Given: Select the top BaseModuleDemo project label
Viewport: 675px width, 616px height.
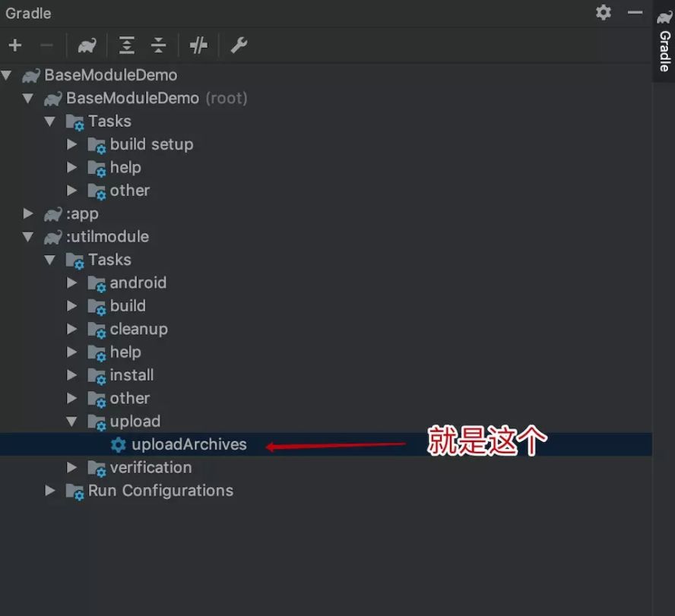Looking at the screenshot, I should pos(111,75).
